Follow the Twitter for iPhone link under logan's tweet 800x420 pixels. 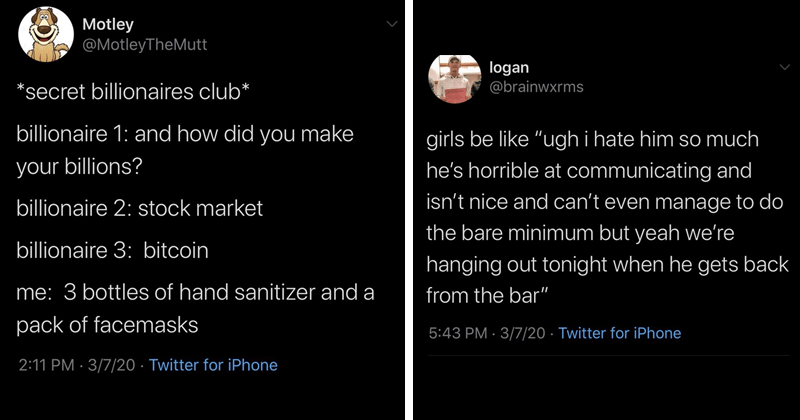tap(620, 333)
